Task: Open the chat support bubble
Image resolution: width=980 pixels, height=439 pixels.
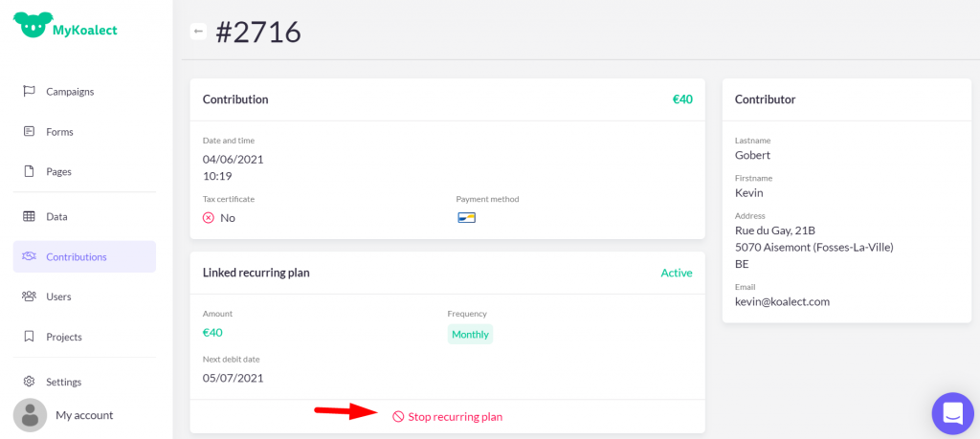Action: click(x=952, y=413)
